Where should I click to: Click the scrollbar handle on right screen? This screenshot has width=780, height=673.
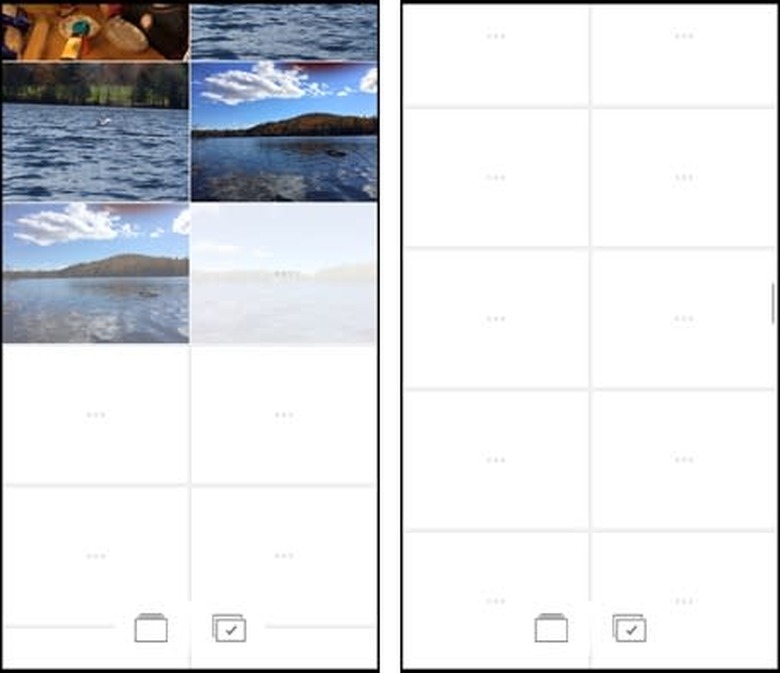point(773,303)
